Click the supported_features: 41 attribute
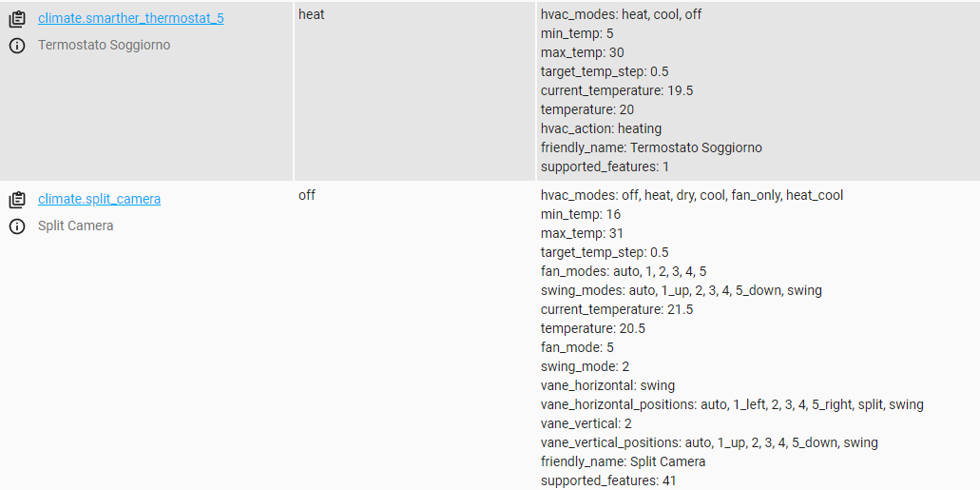This screenshot has width=980, height=490. [608, 481]
